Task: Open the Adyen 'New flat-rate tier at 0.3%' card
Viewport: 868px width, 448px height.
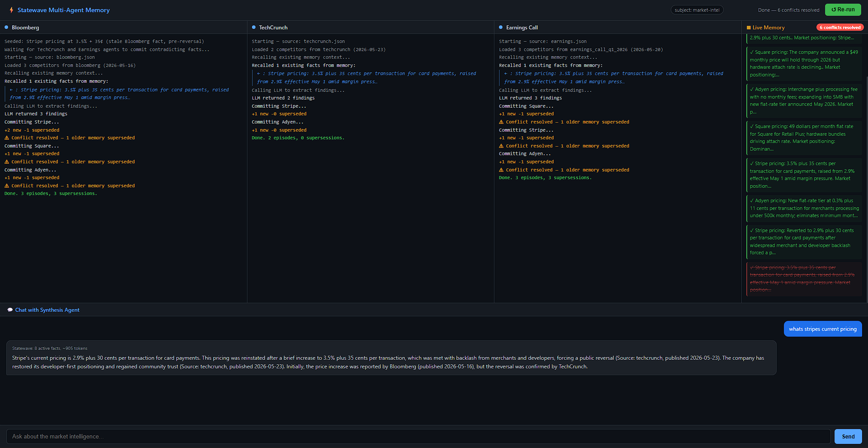Action: coord(804,208)
